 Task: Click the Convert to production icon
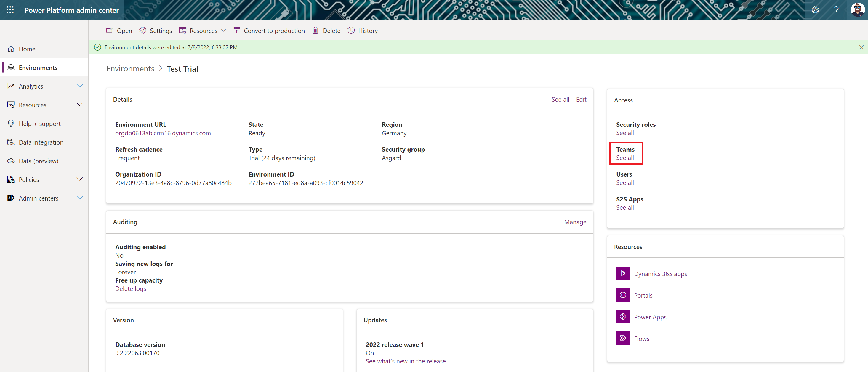(236, 30)
